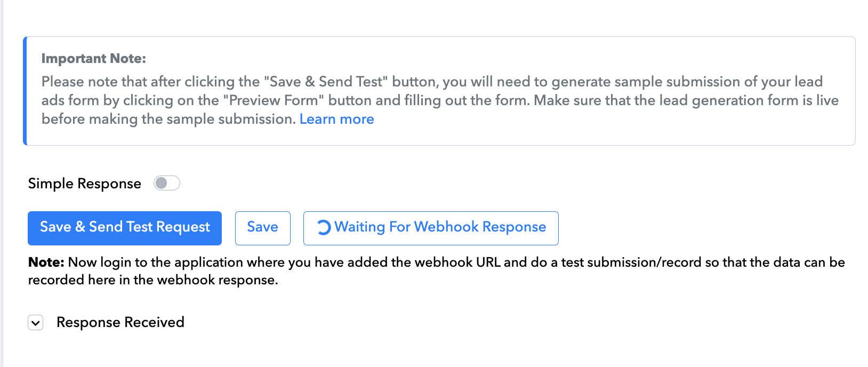Click the bold Note: label below the buttons
Screen dimensions: 868x367
point(46,262)
